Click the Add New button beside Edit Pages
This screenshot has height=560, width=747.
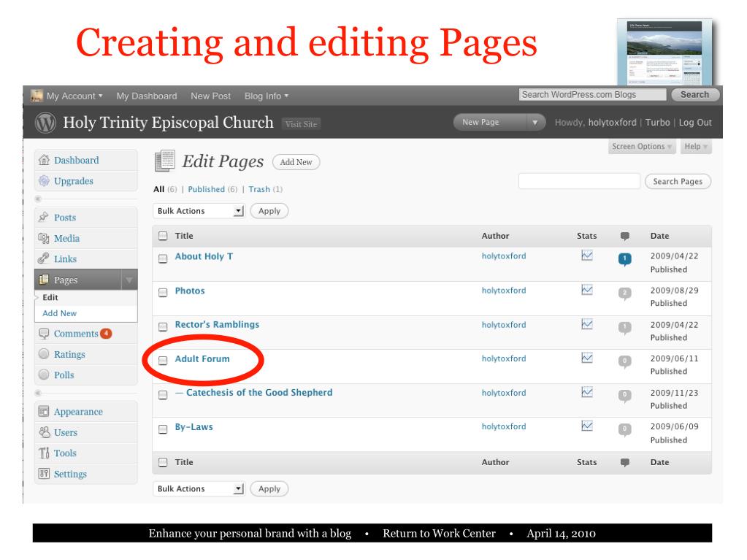(x=296, y=162)
